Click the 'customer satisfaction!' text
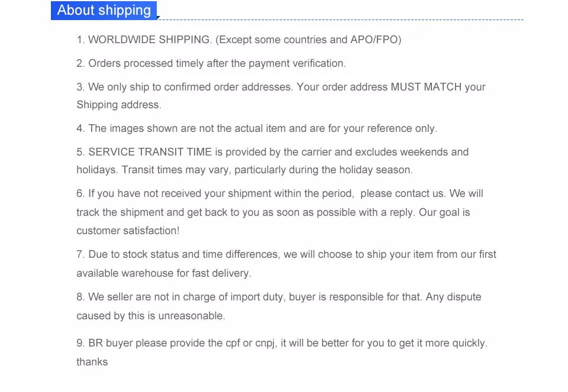568x392 pixels. (x=128, y=231)
